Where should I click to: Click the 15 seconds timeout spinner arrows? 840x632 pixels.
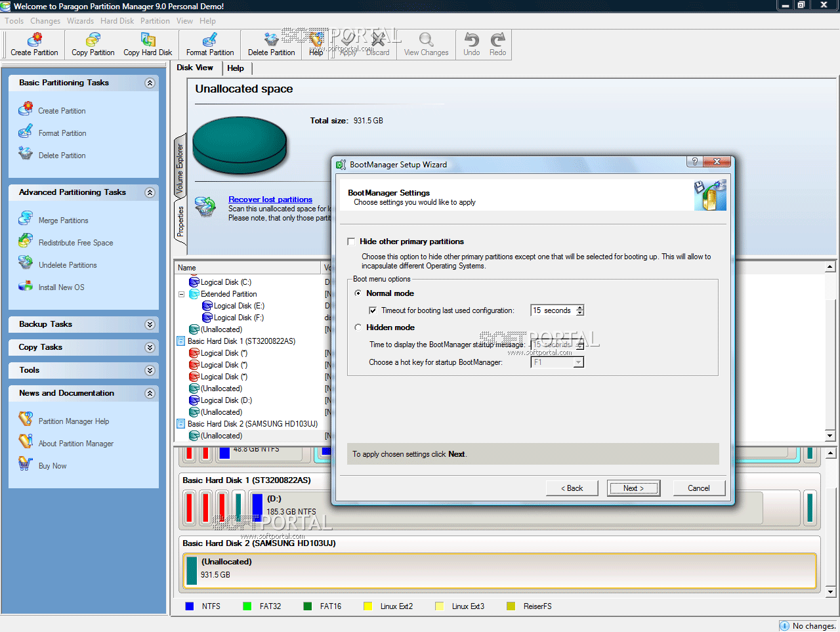coord(579,310)
